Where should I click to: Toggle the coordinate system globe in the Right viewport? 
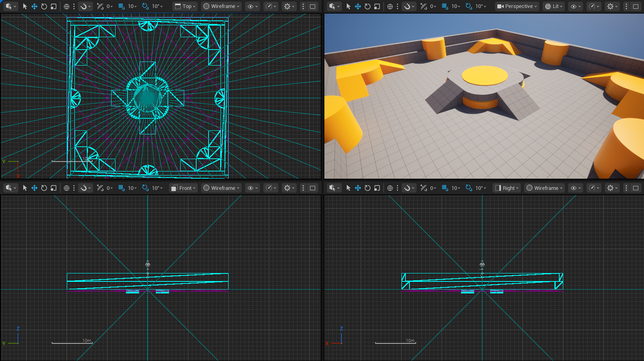390,188
